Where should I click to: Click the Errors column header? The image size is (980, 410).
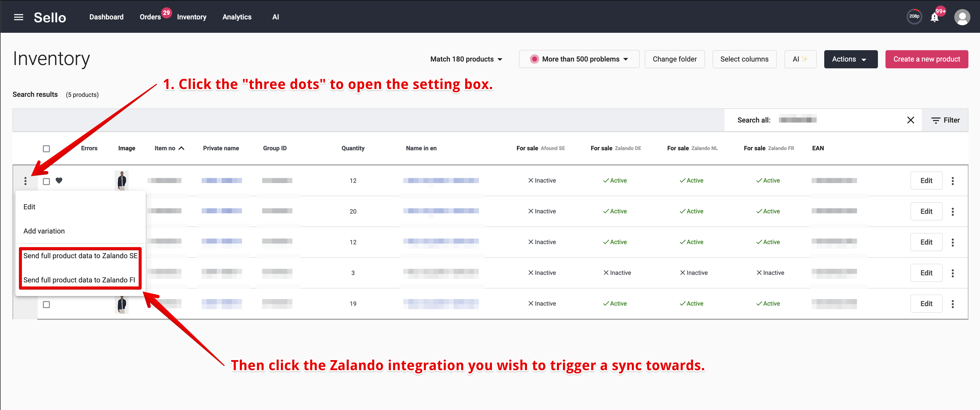89,149
